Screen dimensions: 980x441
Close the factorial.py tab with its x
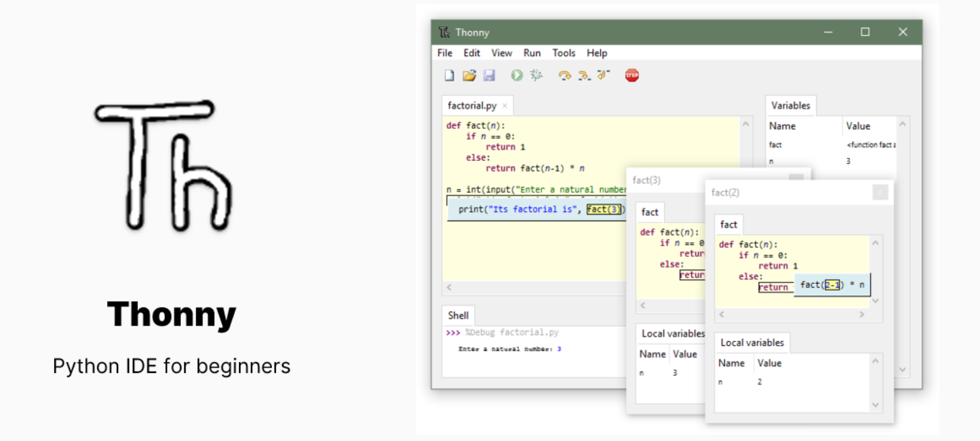(505, 106)
